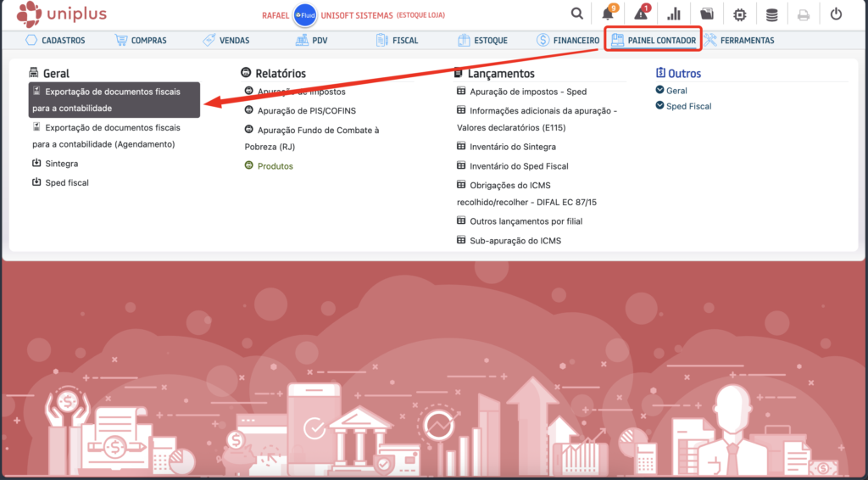Click the power logout icon
The height and width of the screenshot is (480, 868).
click(x=836, y=14)
